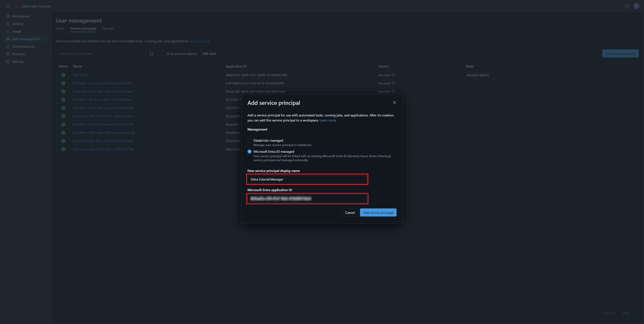Toggle Only account admins checkbox
The image size is (644, 324).
tap(164, 54)
